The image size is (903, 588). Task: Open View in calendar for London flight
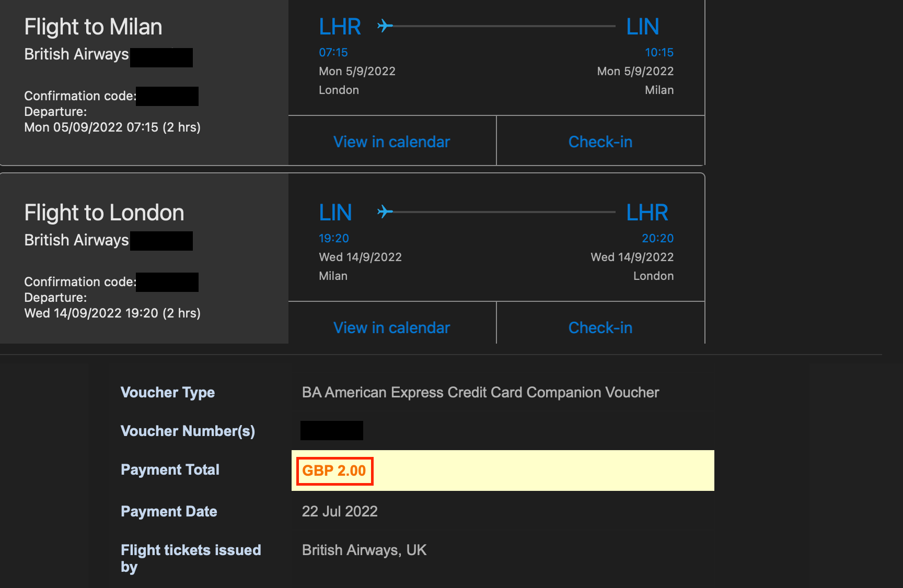[x=391, y=327]
